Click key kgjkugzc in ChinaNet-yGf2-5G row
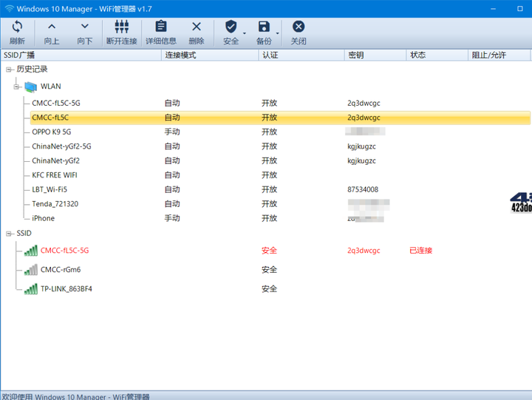Screen dimensions: 532x400 click(361, 146)
